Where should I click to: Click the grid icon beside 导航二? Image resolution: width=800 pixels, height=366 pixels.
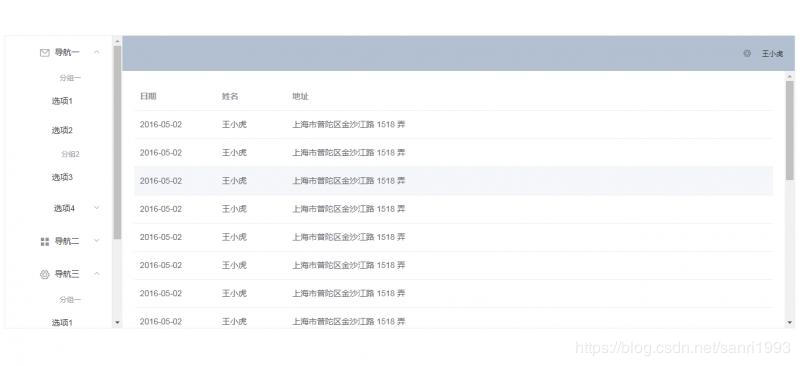[44, 241]
